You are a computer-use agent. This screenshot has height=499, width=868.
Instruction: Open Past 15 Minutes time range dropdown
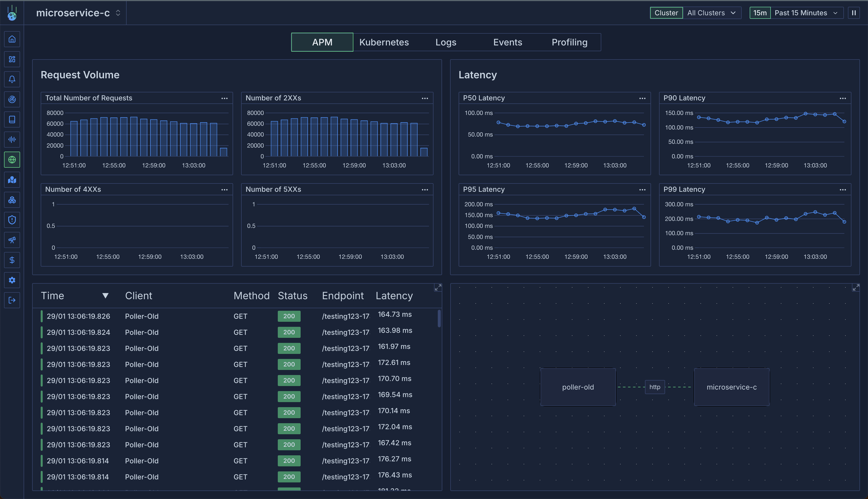pos(806,13)
